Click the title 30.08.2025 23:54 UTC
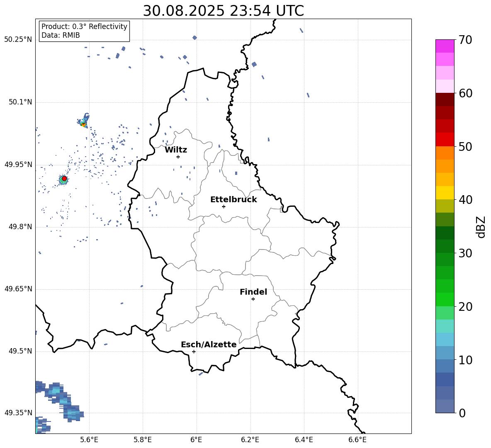Viewport: 491px width, 448px height. [x=223, y=11]
